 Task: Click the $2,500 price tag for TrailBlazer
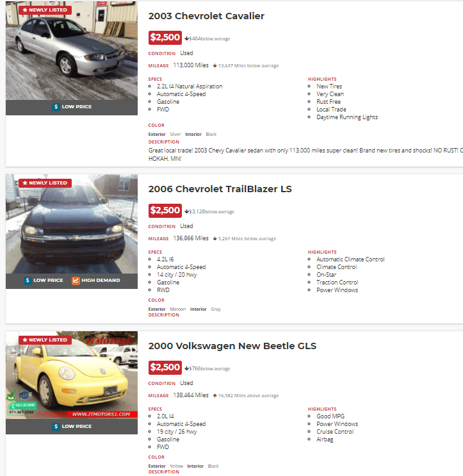[x=165, y=211]
